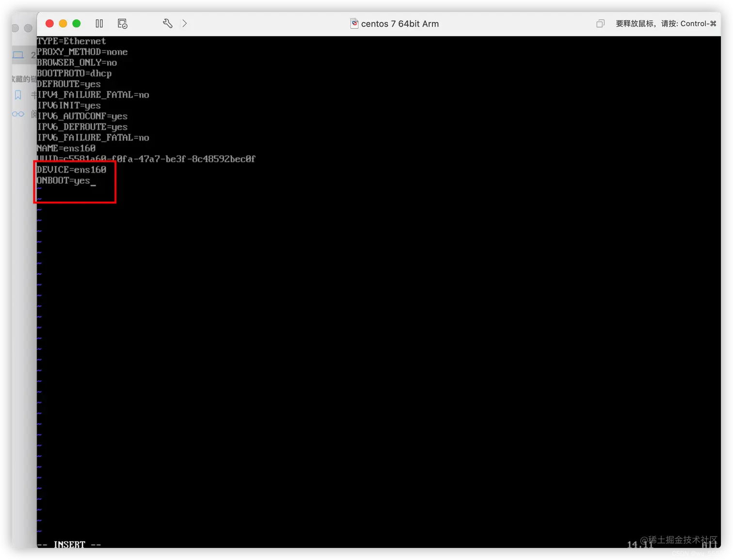Click the -- INSERT -- mode indicator
The height and width of the screenshot is (560, 733).
[x=69, y=544]
